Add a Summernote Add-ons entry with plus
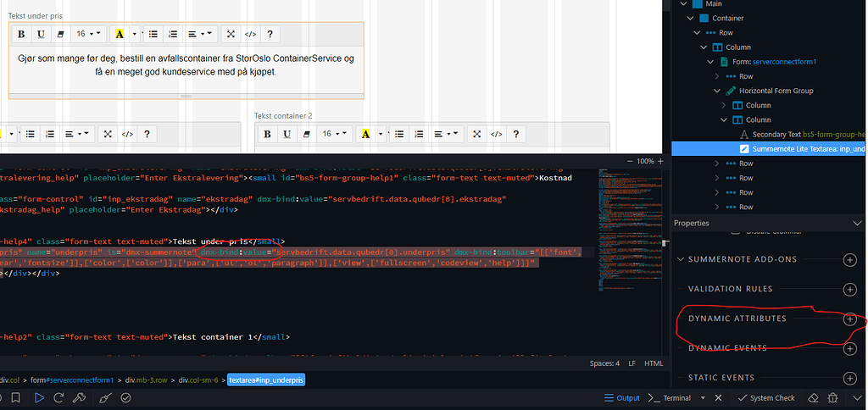Screen dimensions: 868x410 click(849, 259)
